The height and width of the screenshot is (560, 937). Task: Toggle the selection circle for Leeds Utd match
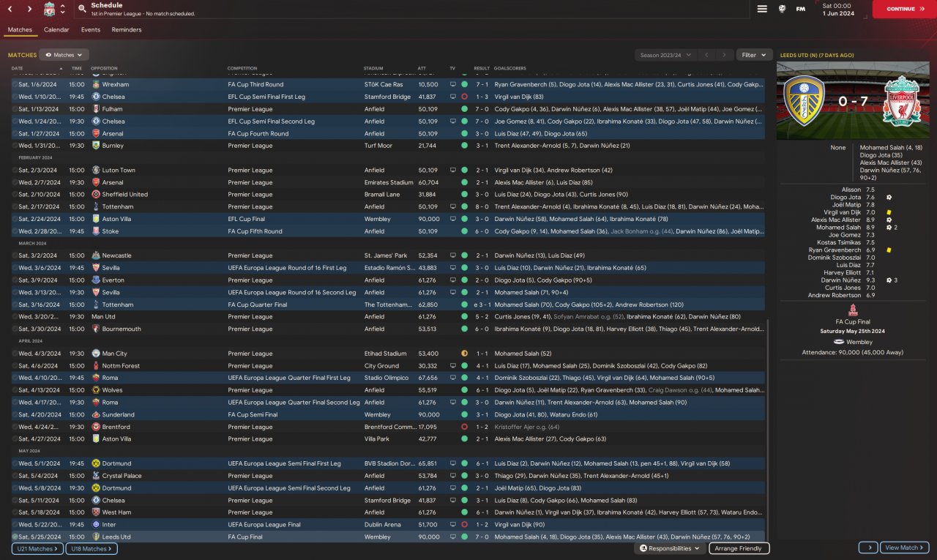pos(15,537)
